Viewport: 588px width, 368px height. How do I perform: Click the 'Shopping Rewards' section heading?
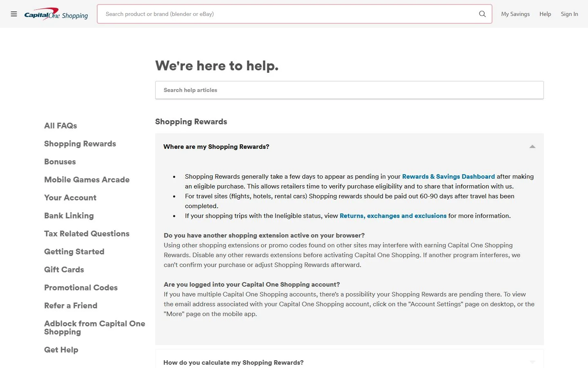191,121
